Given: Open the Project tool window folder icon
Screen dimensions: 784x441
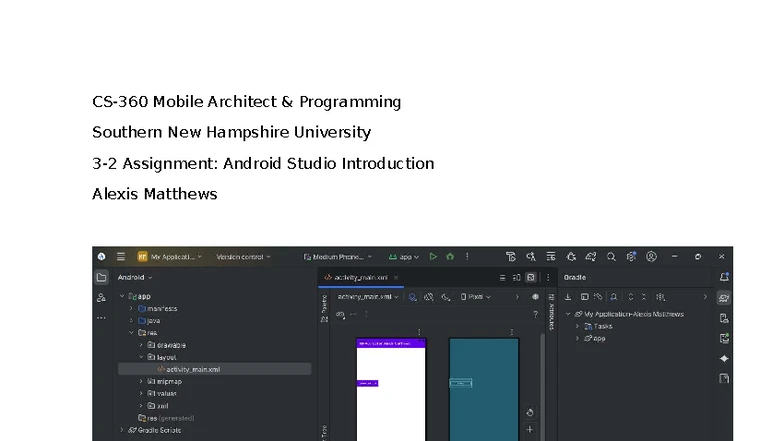Looking at the screenshot, I should tap(102, 277).
